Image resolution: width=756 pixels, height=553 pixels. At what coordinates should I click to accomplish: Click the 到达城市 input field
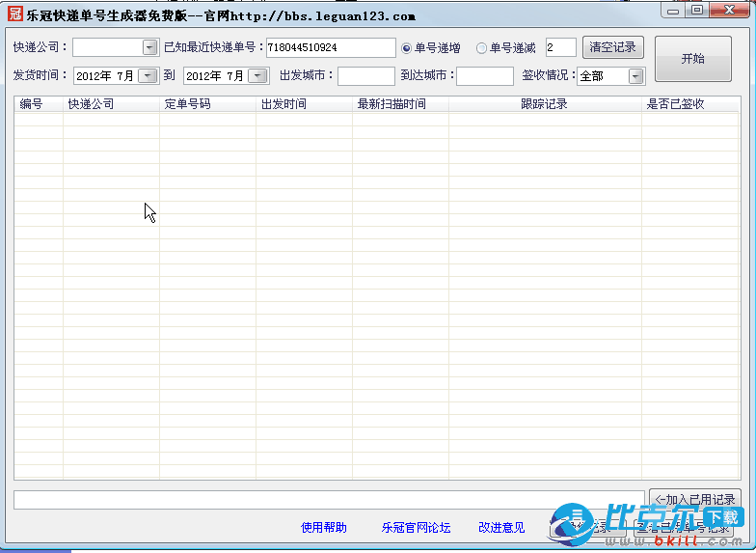click(484, 75)
